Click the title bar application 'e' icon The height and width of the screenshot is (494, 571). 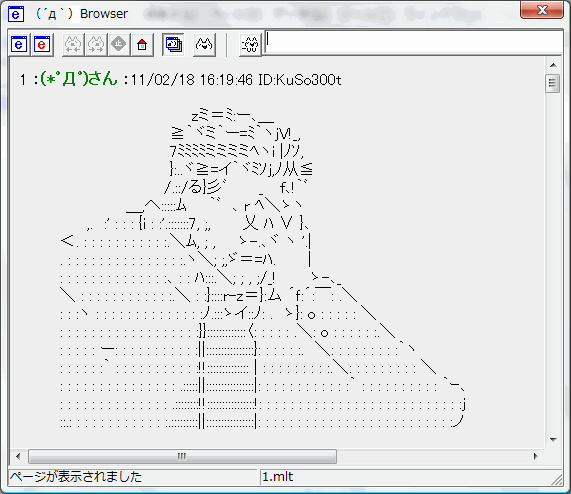[x=16, y=15]
